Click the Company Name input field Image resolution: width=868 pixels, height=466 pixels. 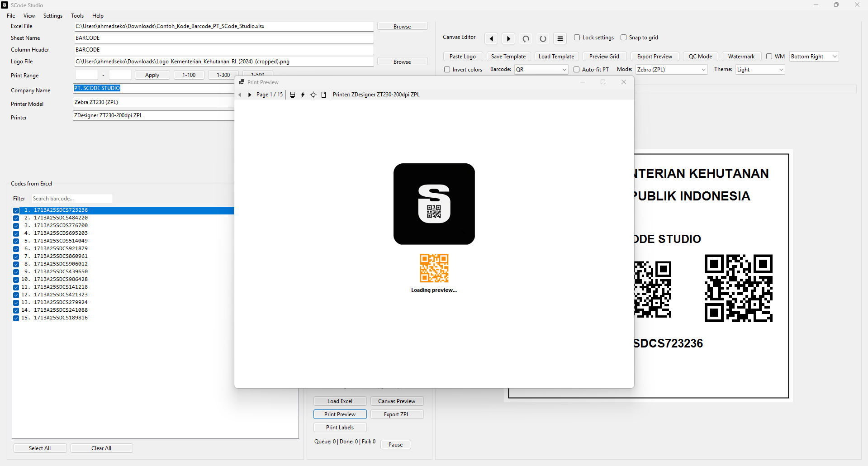pyautogui.click(x=154, y=89)
